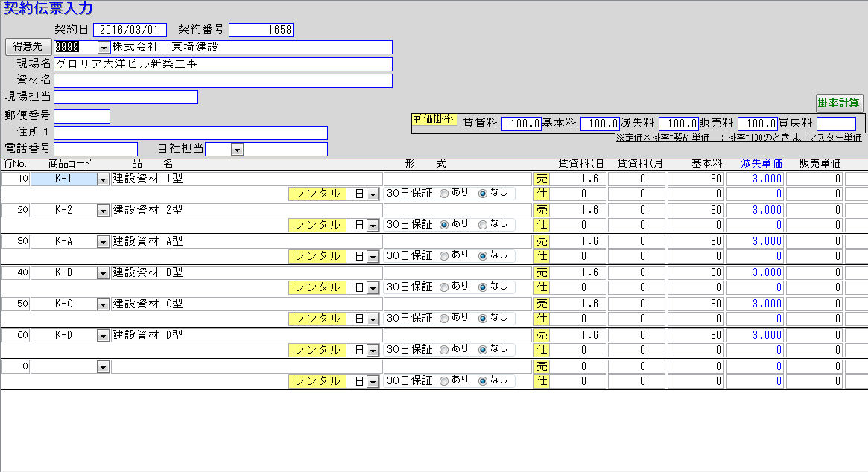The image size is (868, 472).
Task: Click the 賃貸料 rate field showing 100.0
Action: click(522, 124)
